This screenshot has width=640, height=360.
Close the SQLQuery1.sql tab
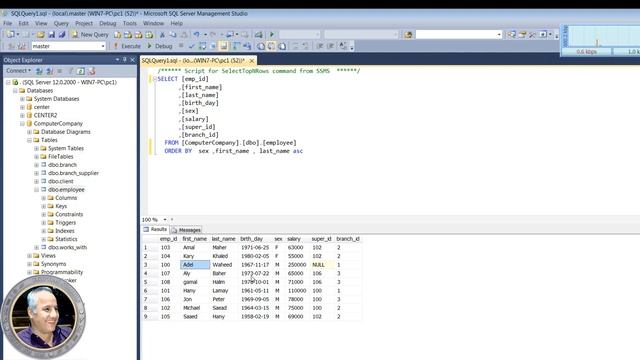(x=252, y=61)
